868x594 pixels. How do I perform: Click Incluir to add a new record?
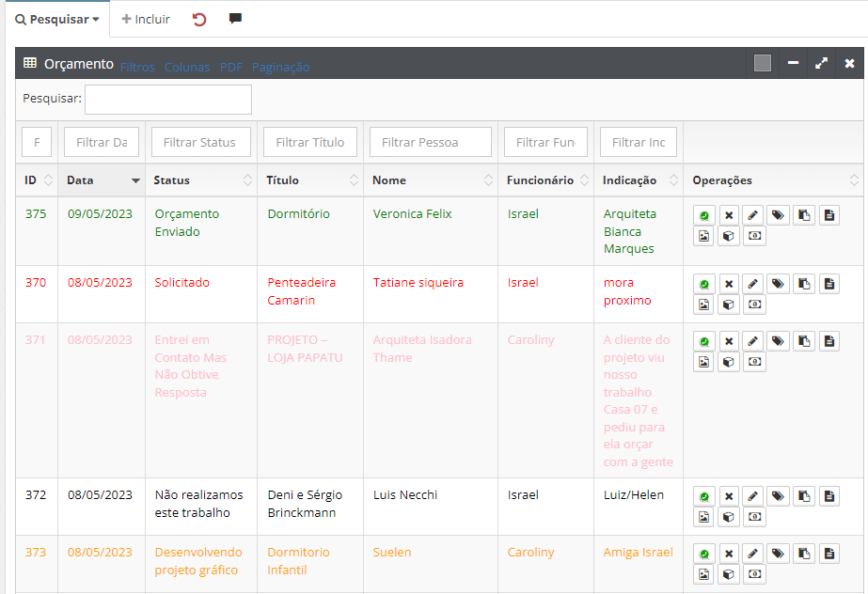[147, 19]
